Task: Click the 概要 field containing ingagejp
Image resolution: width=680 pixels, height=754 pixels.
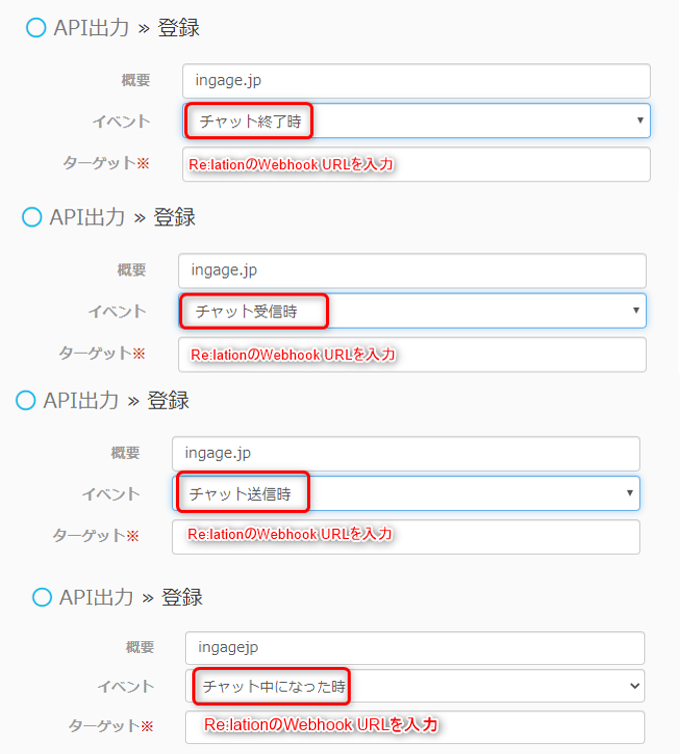Action: (415, 648)
